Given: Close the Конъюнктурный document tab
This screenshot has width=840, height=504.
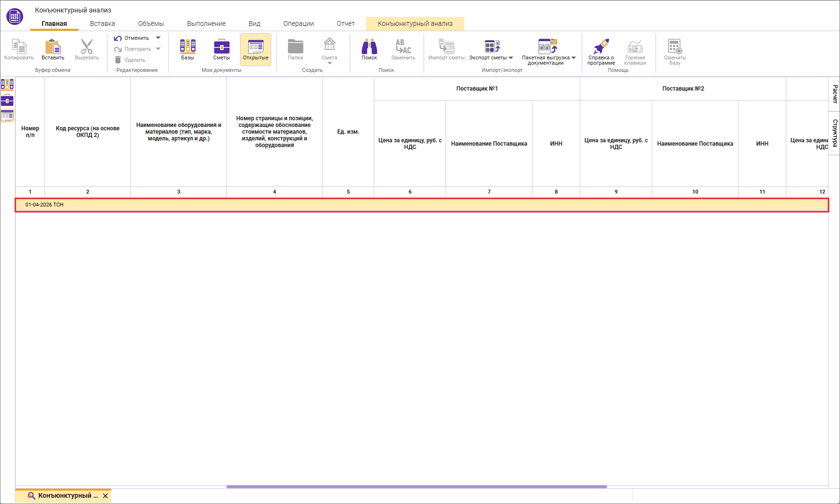Looking at the screenshot, I should (105, 496).
